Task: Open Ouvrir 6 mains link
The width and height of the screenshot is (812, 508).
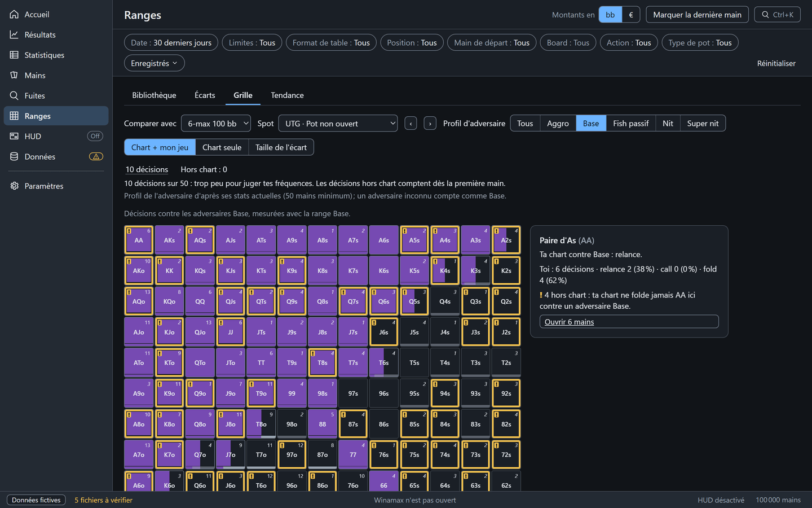Action: 629,322
